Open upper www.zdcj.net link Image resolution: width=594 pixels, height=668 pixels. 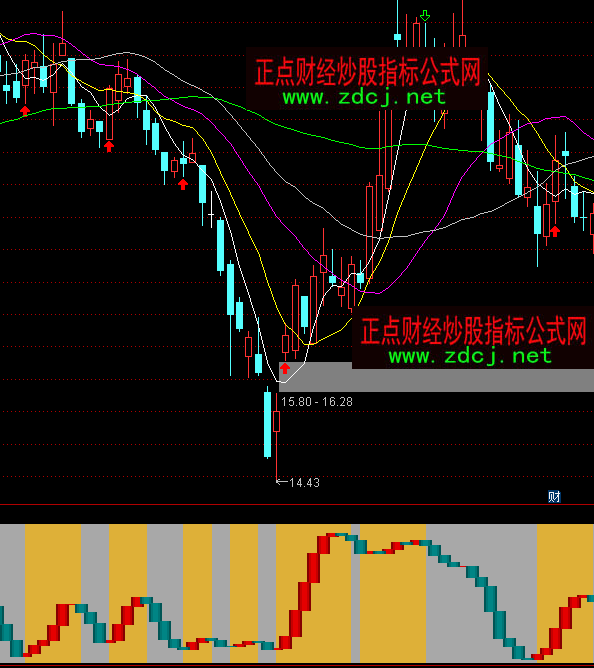(364, 98)
